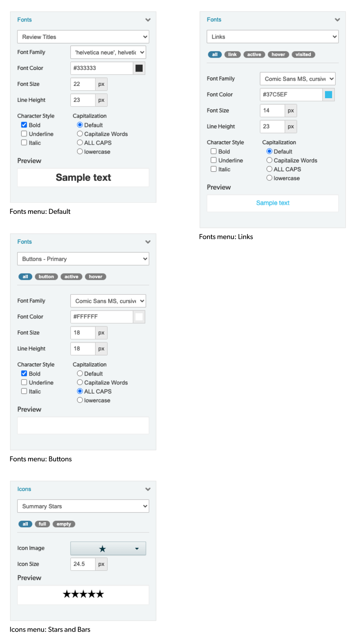The height and width of the screenshot is (644, 354).
Task: Select the 'empty' star state pill
Action: [x=64, y=524]
